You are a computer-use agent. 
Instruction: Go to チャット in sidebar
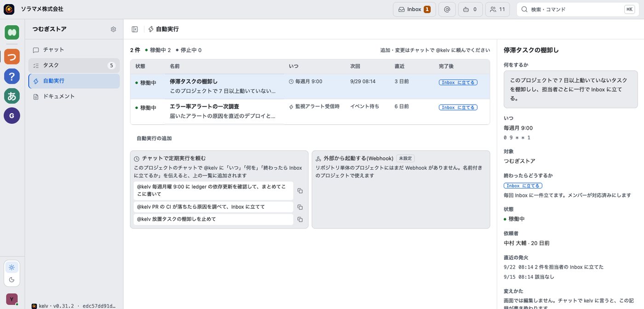(x=74, y=50)
